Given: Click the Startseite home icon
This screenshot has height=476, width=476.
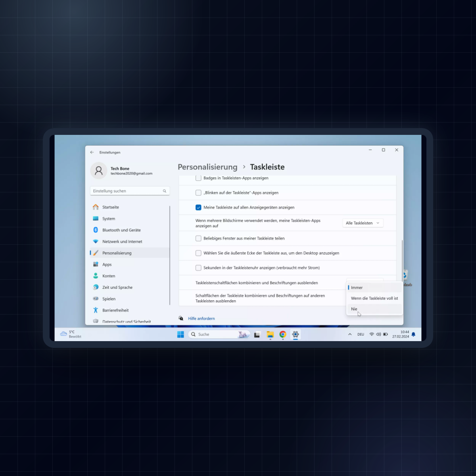Looking at the screenshot, I should [96, 207].
